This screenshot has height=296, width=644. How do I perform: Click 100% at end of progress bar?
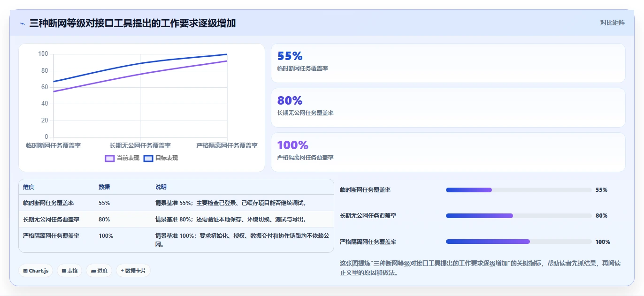[x=603, y=242]
